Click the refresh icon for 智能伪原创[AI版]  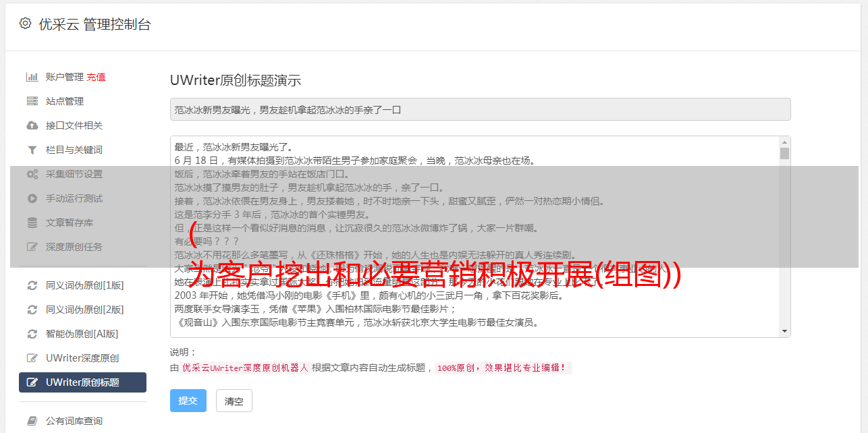[32, 334]
